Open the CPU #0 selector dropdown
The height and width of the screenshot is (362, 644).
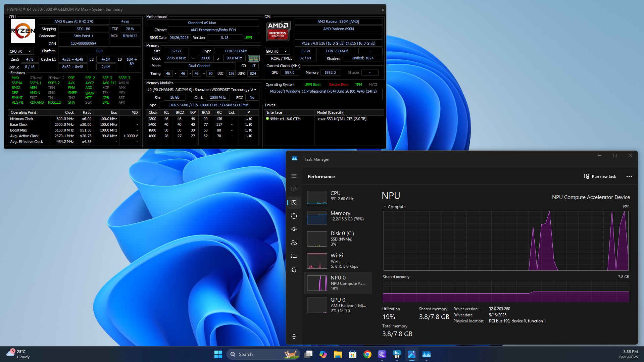click(x=21, y=51)
